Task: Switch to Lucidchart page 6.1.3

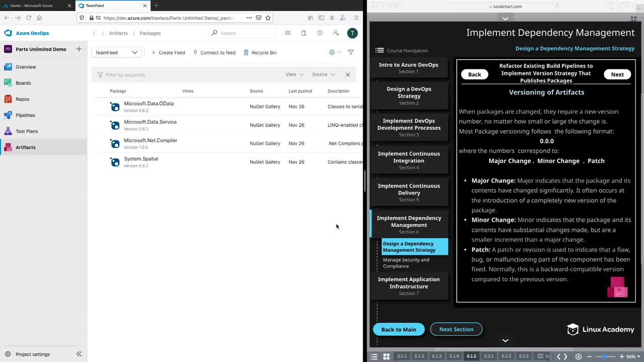Action: pos(437,356)
